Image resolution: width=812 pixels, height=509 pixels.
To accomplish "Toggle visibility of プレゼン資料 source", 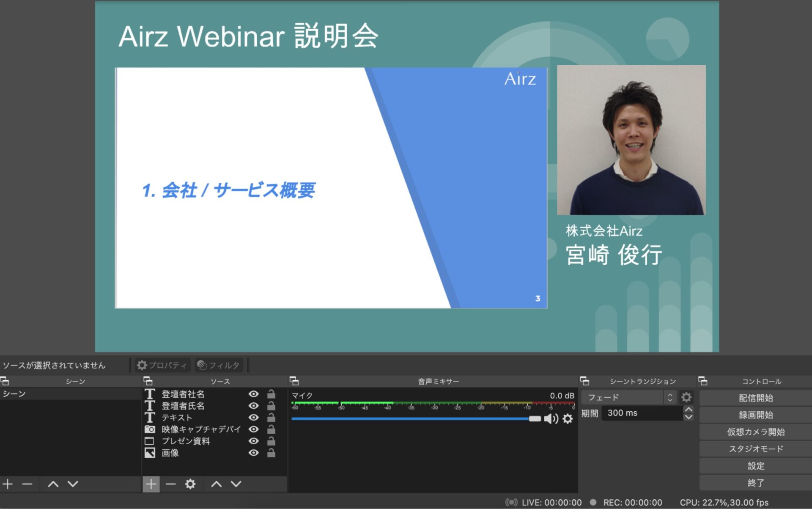I will point(253,441).
